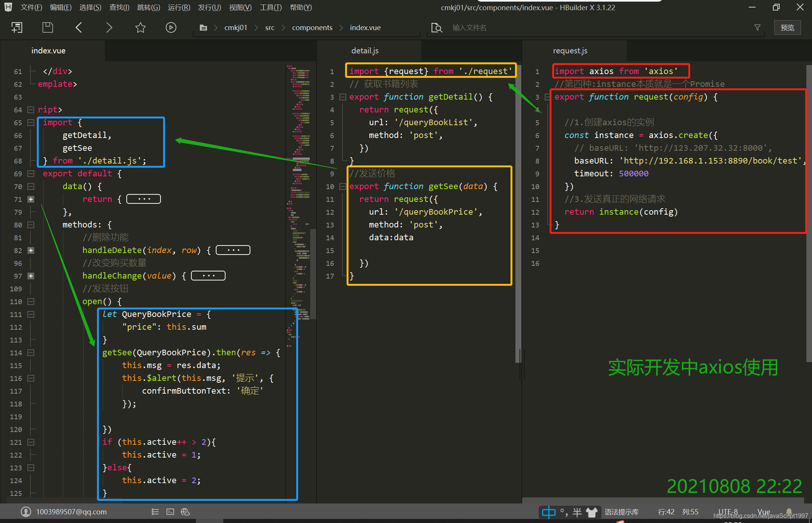Click cmkj01 in the breadcrumb path
The image size is (812, 523).
(236, 27)
